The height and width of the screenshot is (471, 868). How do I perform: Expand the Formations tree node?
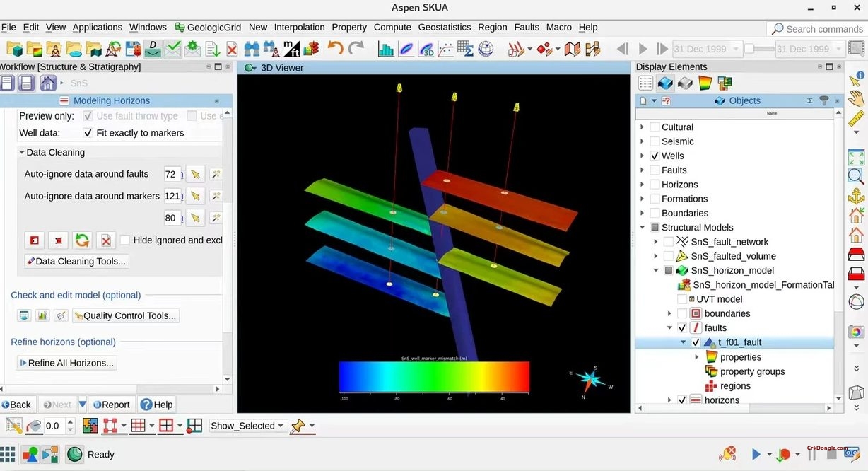click(642, 199)
